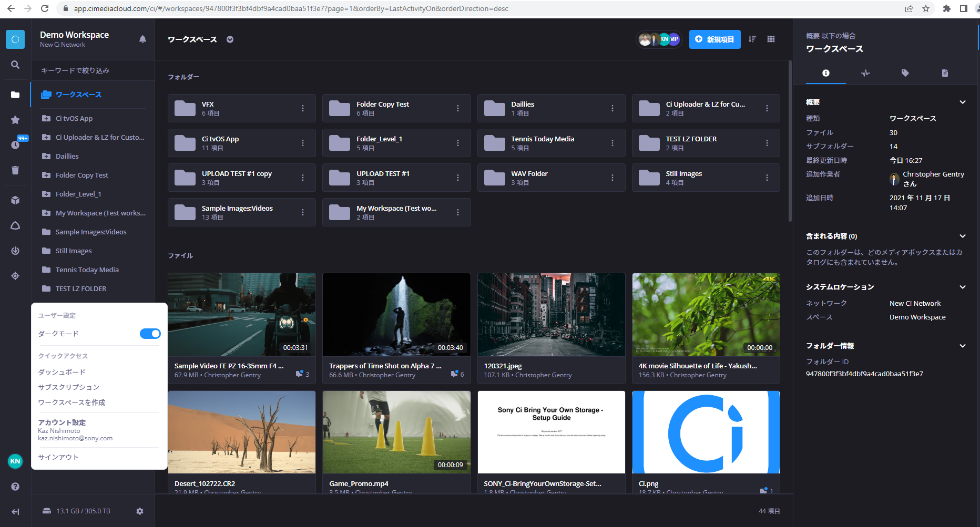Select Folder_Level_1 in sidebar tree

click(x=78, y=194)
